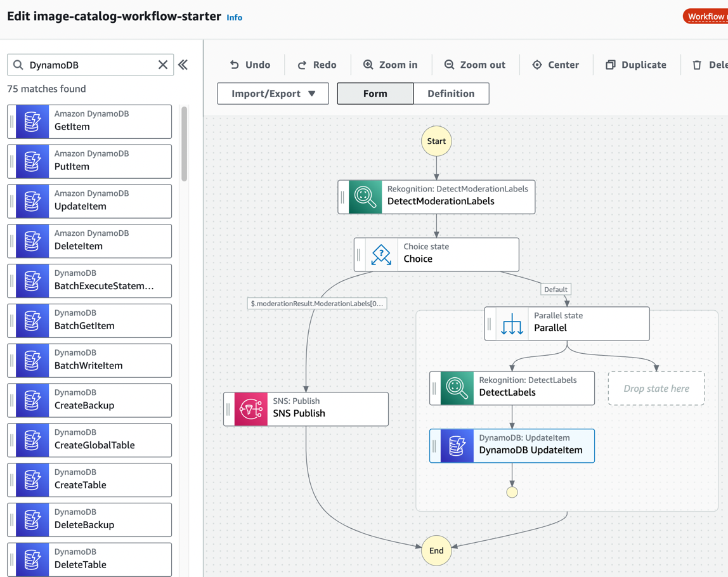Click the DeleteBackup action icon
Image resolution: width=728 pixels, height=577 pixels.
[32, 520]
